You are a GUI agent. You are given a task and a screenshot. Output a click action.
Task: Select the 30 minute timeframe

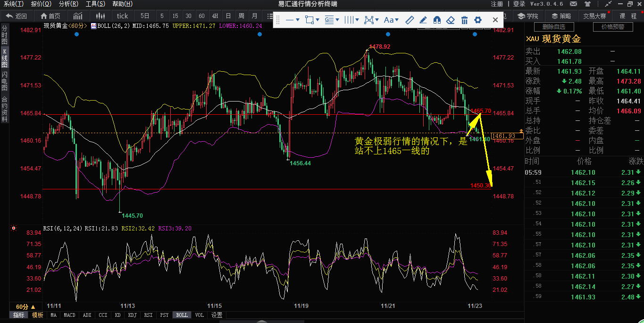189,16
